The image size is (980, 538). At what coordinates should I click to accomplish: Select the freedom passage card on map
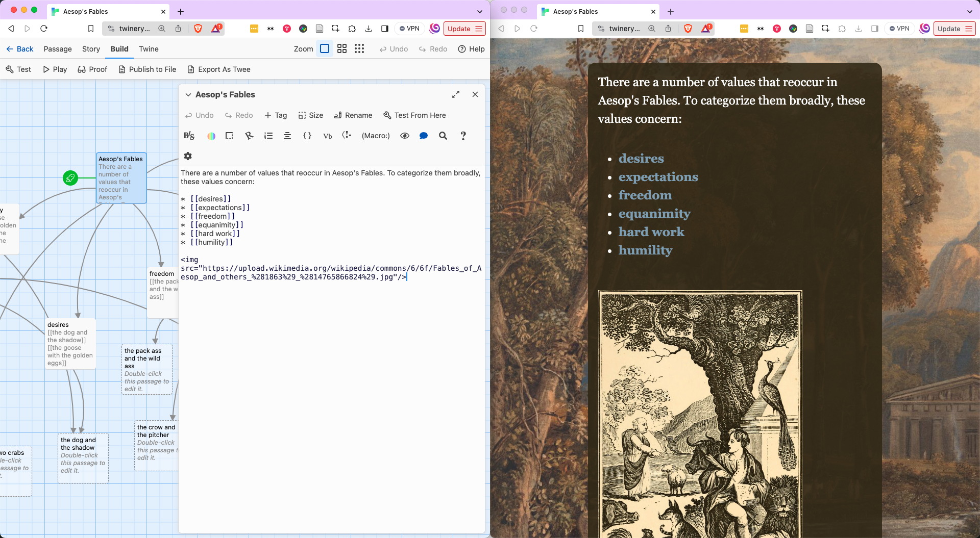[163, 293]
